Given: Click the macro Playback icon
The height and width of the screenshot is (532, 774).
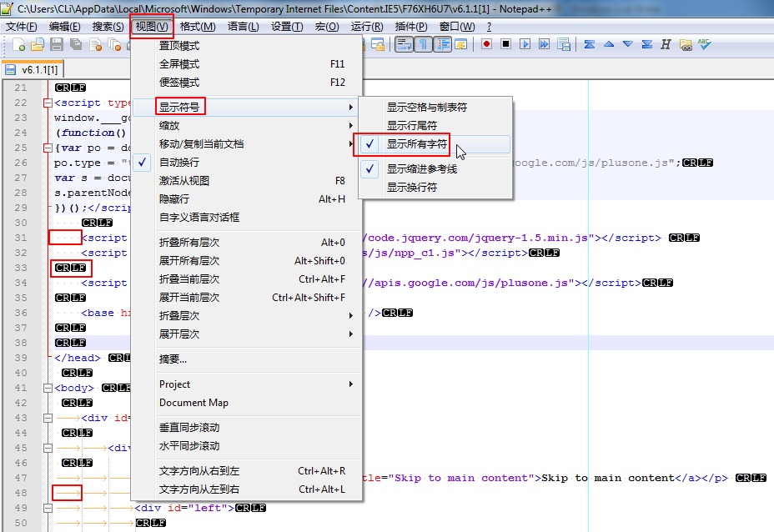Looking at the screenshot, I should (x=525, y=44).
